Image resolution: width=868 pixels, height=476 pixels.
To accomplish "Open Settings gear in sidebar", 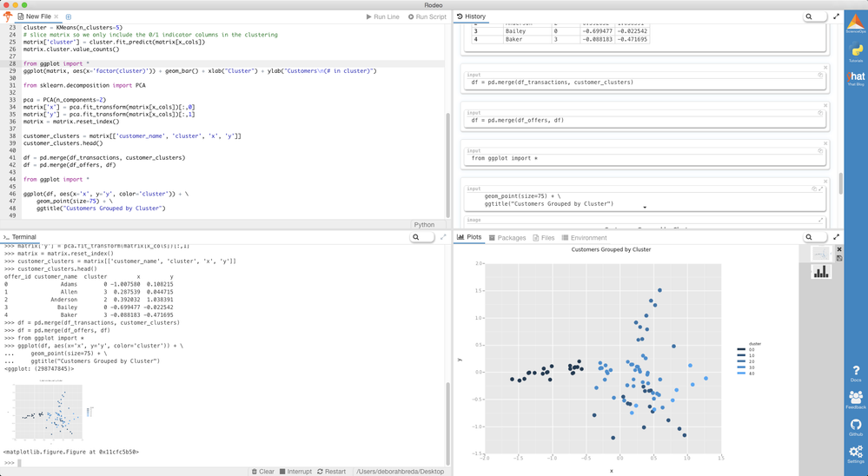I will tap(856, 454).
